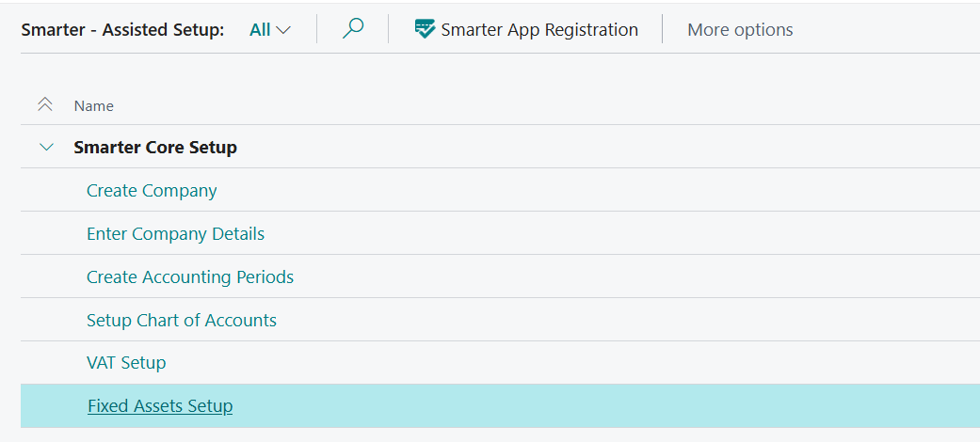Open the VAT Setup link
Image resolution: width=980 pixels, height=442 pixels.
click(126, 363)
